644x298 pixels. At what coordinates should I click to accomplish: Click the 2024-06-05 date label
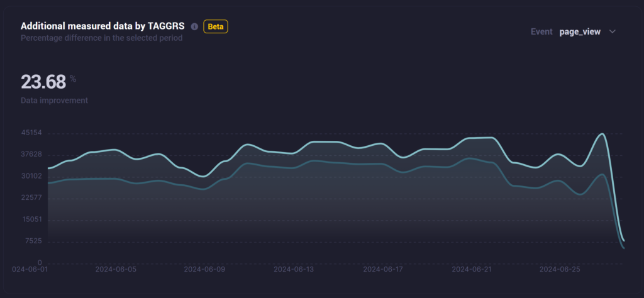[116, 269]
